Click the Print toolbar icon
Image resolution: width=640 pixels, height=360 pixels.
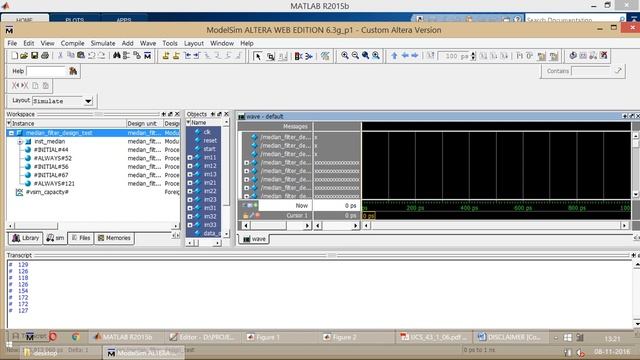(x=45, y=56)
